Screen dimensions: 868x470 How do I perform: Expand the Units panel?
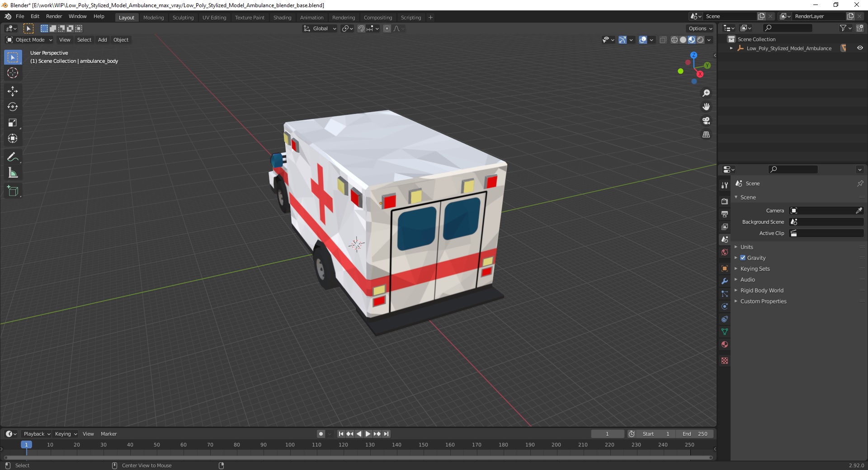pos(746,247)
